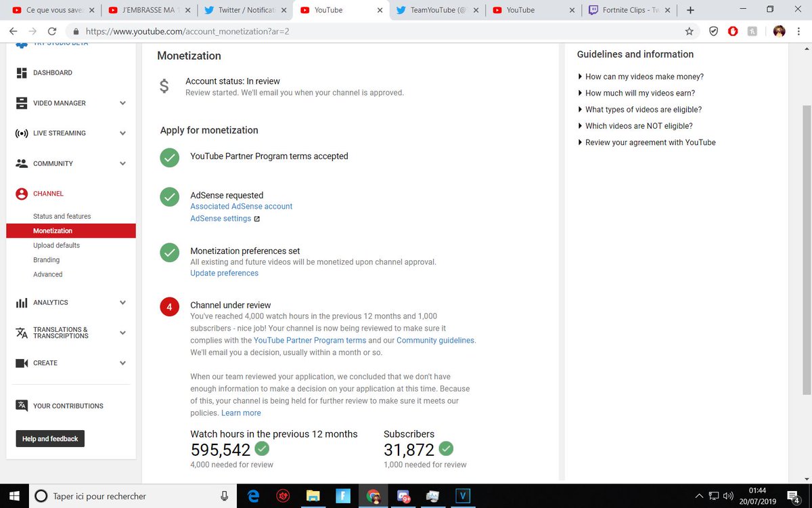812x508 pixels.
Task: Click the page vertical scrollbar
Action: tap(806, 251)
